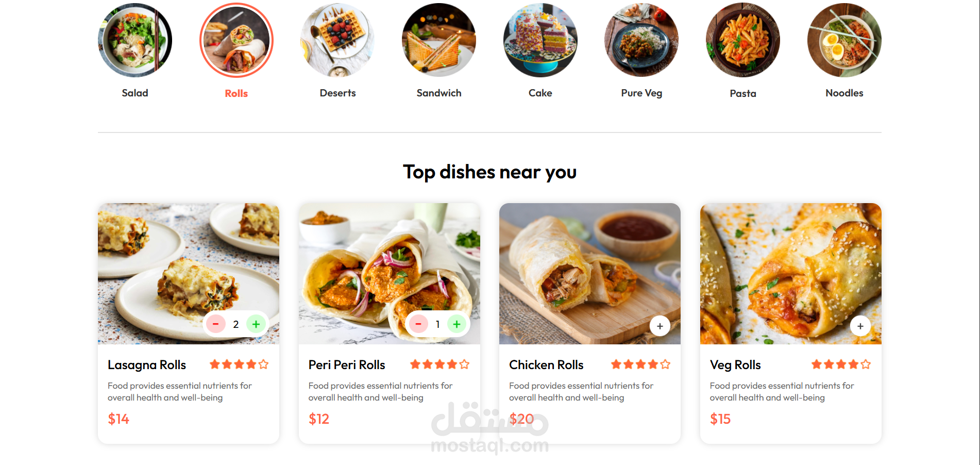
Task: Choose the Deserts category image
Action: point(337,40)
